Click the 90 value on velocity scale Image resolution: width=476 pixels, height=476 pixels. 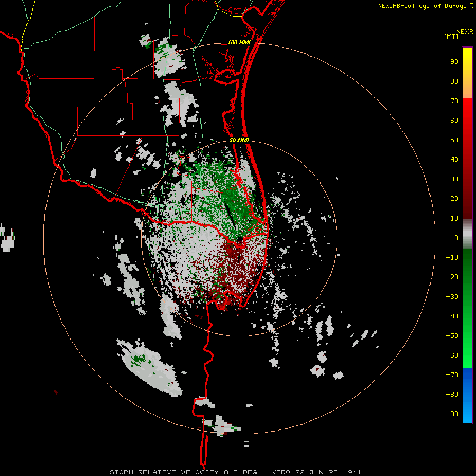(x=454, y=62)
